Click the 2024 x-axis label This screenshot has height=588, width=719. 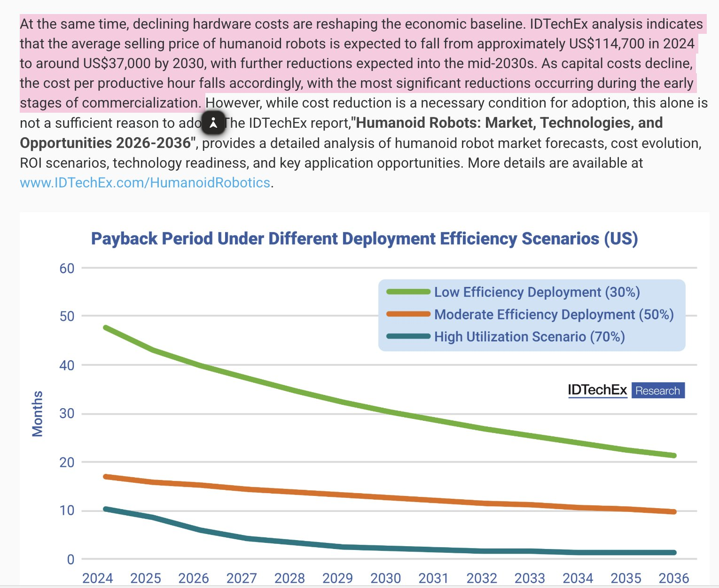click(98, 578)
